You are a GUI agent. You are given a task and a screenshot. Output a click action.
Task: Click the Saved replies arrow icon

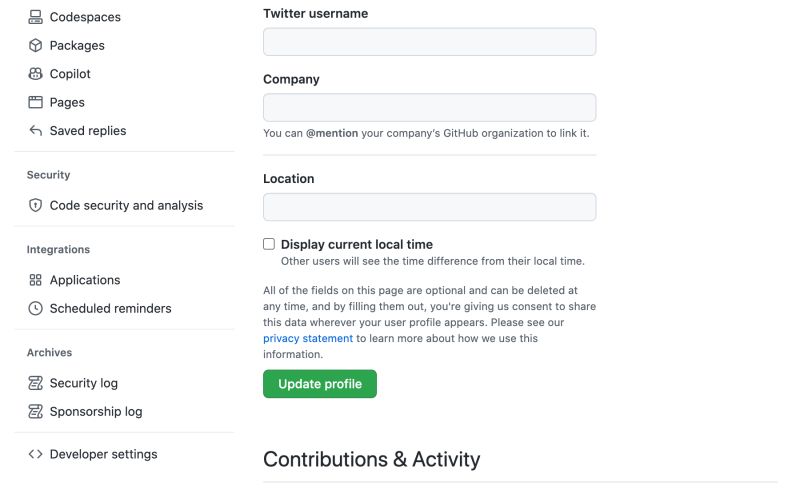[35, 131]
